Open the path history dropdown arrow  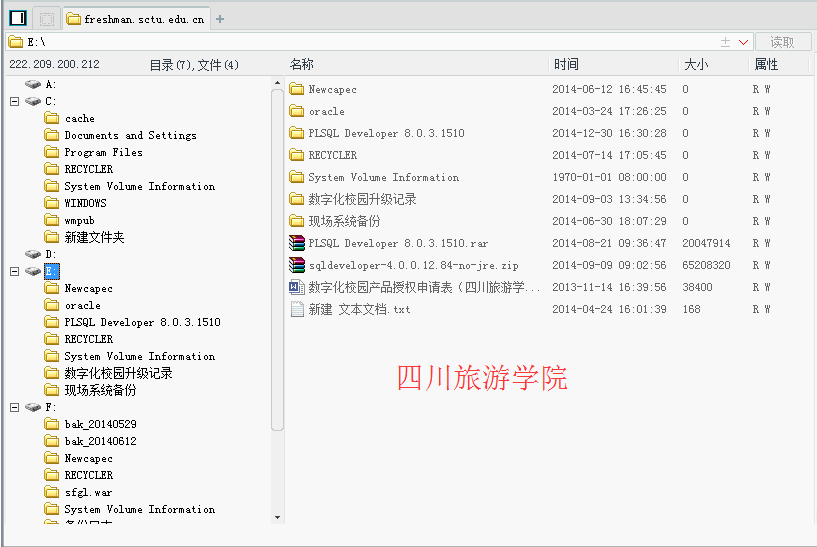coord(744,42)
